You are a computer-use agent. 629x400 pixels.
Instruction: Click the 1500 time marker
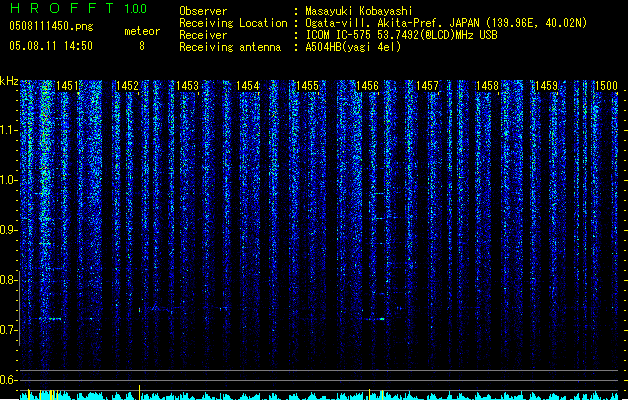tap(606, 86)
